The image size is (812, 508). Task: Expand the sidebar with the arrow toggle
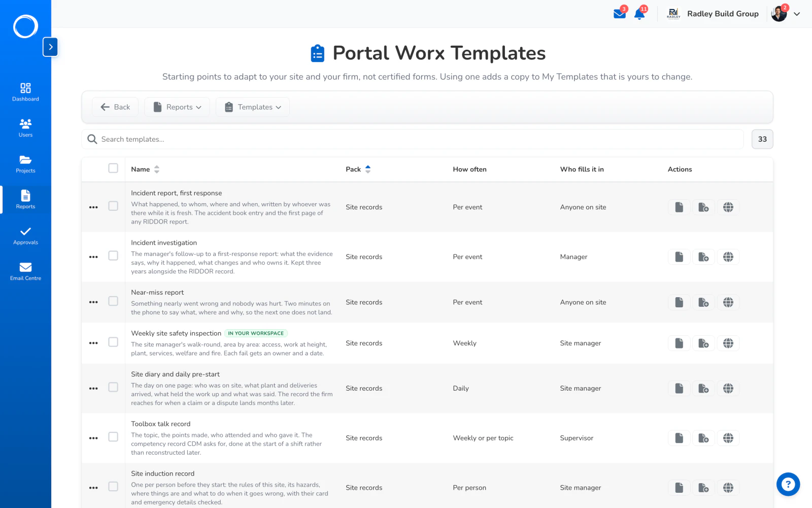[x=50, y=47]
